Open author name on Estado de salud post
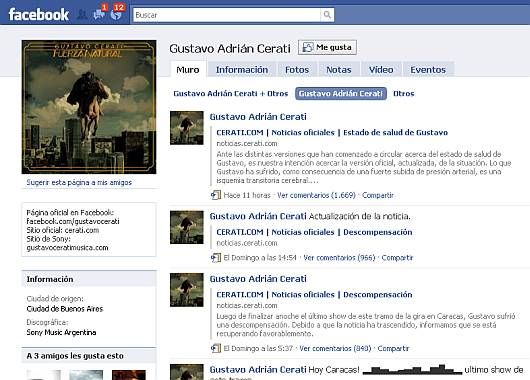The height and width of the screenshot is (380, 530). point(258,117)
